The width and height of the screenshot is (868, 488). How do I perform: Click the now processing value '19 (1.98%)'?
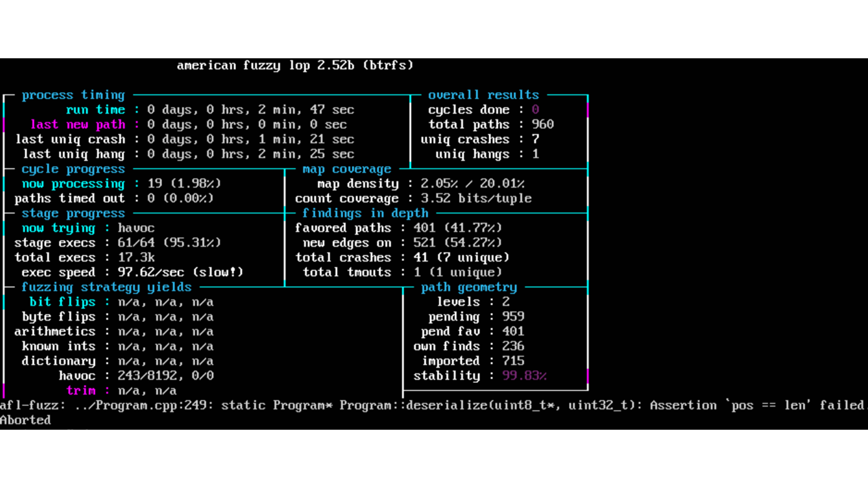click(184, 184)
